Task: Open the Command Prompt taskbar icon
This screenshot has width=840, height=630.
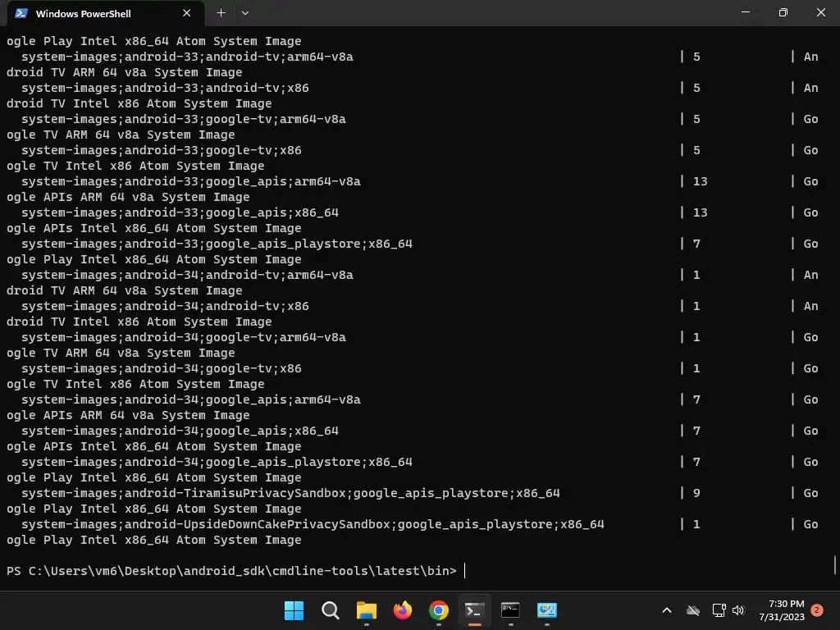Action: click(x=510, y=610)
